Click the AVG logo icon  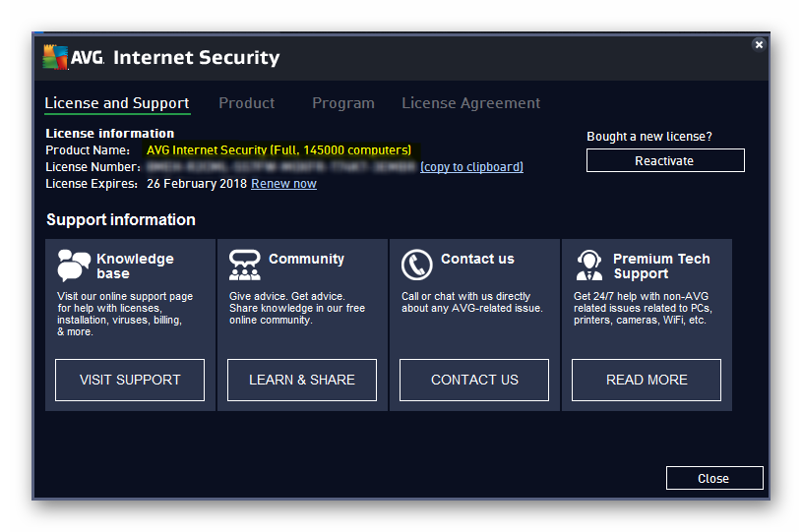[x=55, y=57]
